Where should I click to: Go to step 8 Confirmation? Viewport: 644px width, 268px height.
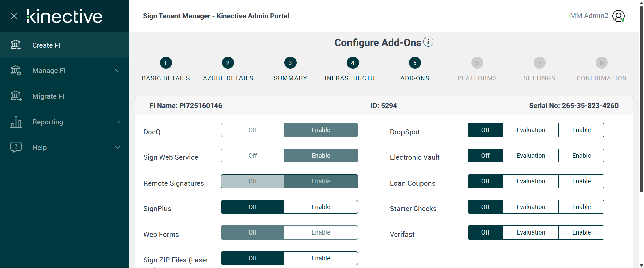[601, 63]
